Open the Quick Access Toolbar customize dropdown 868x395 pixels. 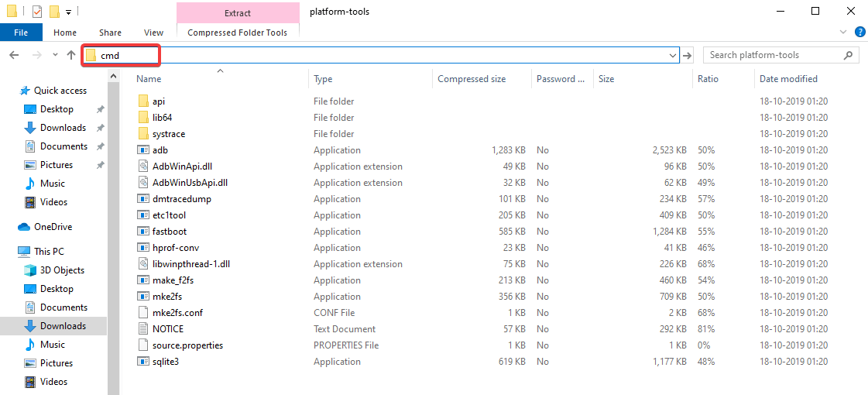pyautogui.click(x=69, y=12)
